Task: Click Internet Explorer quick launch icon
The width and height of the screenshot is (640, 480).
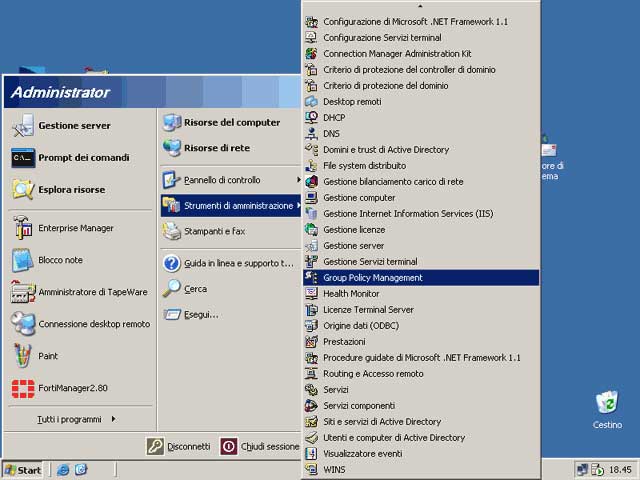Action: pos(63,470)
